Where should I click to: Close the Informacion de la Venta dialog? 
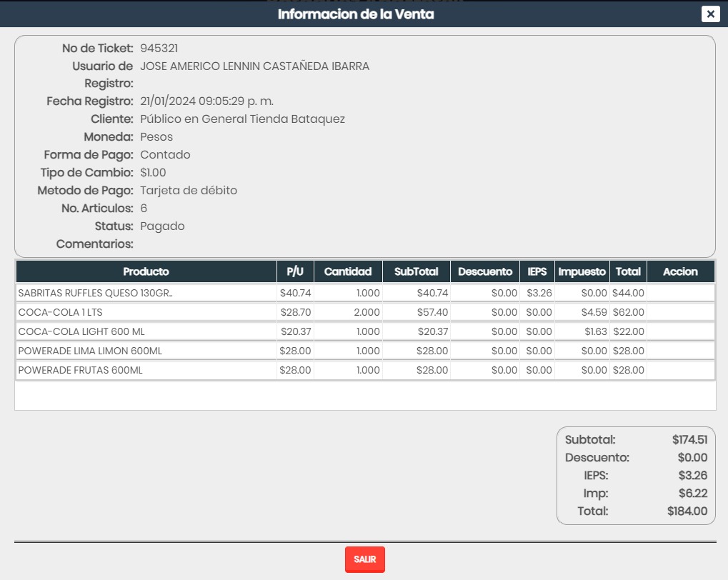coord(710,14)
